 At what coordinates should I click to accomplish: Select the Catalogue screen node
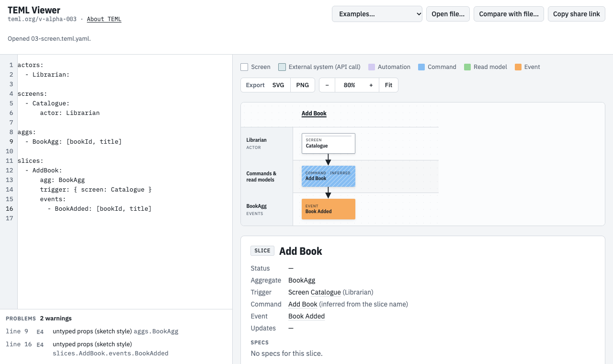tap(329, 143)
